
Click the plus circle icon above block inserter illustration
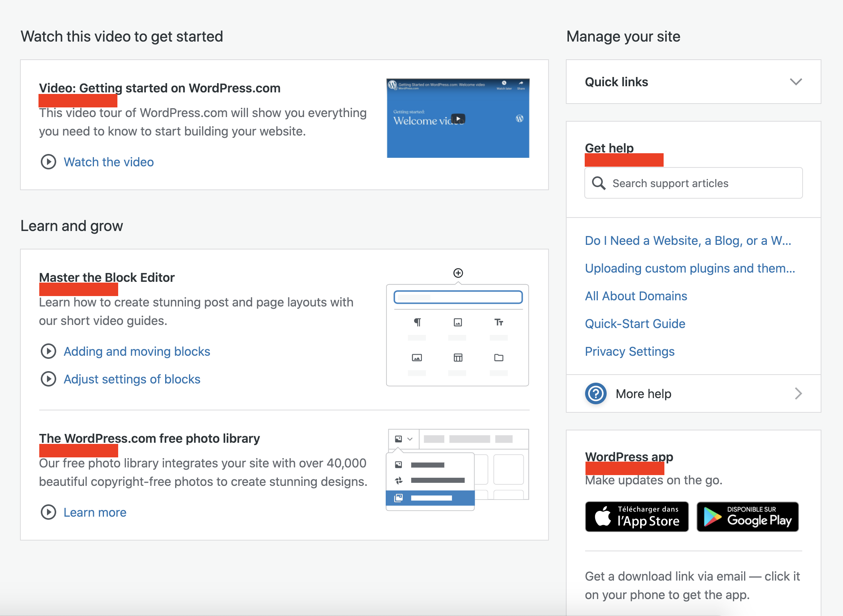coord(458,273)
